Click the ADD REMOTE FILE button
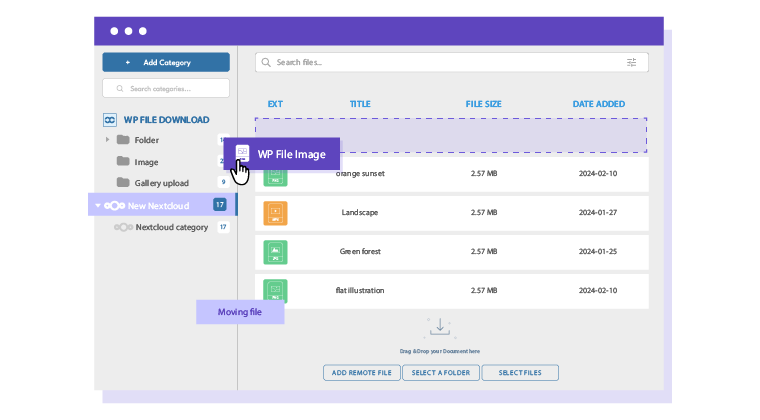Screen dimensions: 760x420 (361, 373)
